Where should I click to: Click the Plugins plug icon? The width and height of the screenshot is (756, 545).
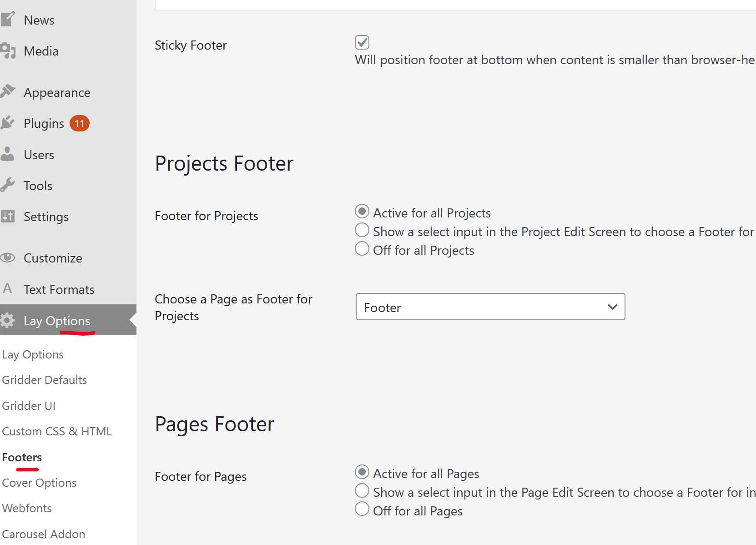(x=8, y=123)
